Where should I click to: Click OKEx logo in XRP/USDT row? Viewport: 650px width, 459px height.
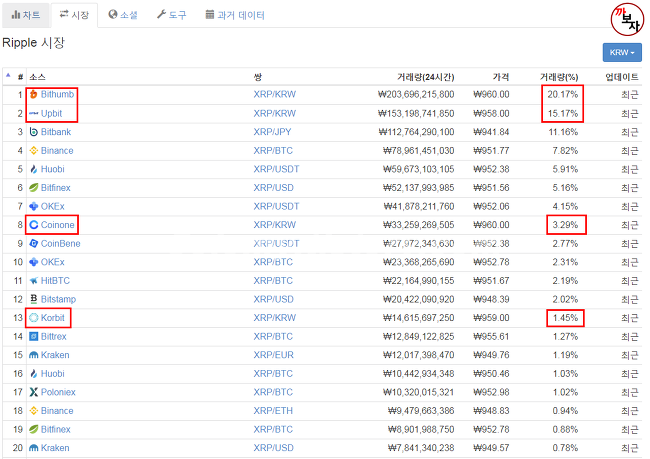(x=34, y=206)
